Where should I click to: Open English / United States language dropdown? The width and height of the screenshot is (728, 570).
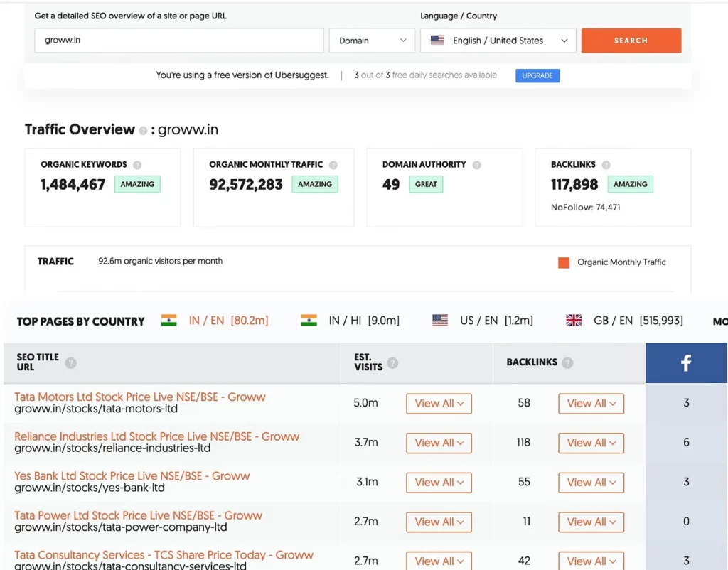498,41
